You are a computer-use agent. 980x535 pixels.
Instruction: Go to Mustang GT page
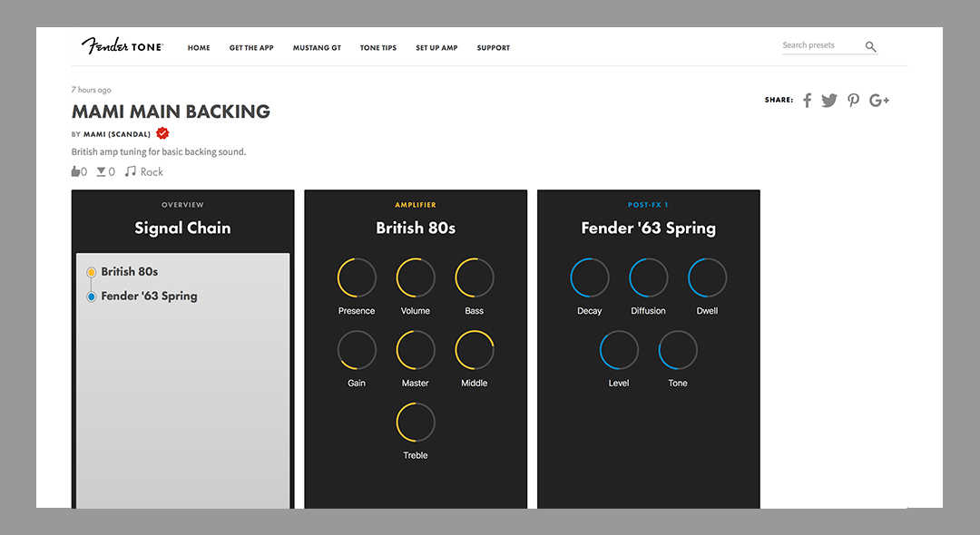click(317, 47)
